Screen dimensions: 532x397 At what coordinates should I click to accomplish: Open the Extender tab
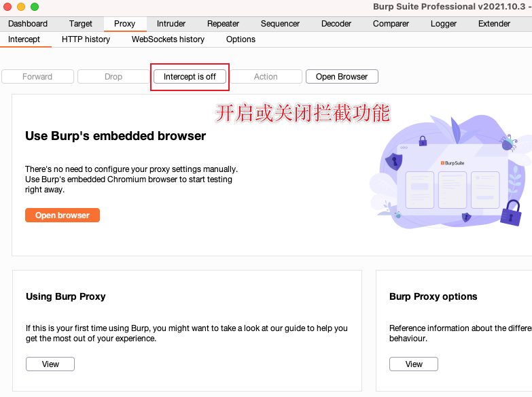click(x=494, y=24)
